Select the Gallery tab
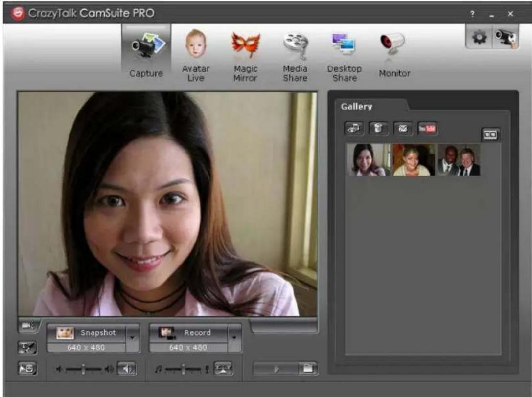 coord(357,107)
